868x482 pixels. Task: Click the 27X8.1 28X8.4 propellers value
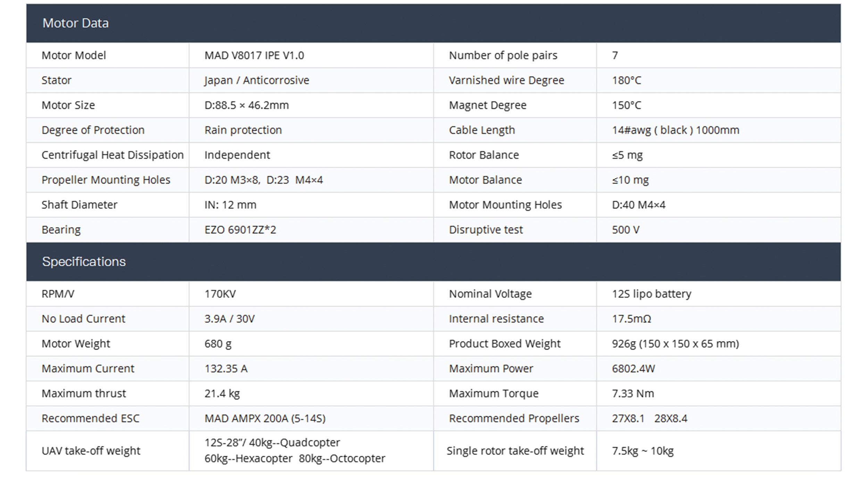point(649,418)
